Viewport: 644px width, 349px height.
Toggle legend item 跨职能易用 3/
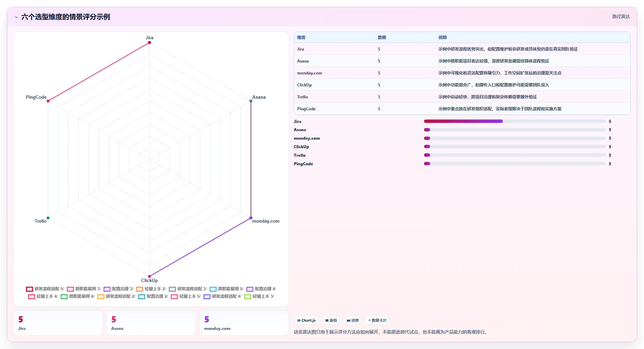pyautogui.click(x=84, y=289)
